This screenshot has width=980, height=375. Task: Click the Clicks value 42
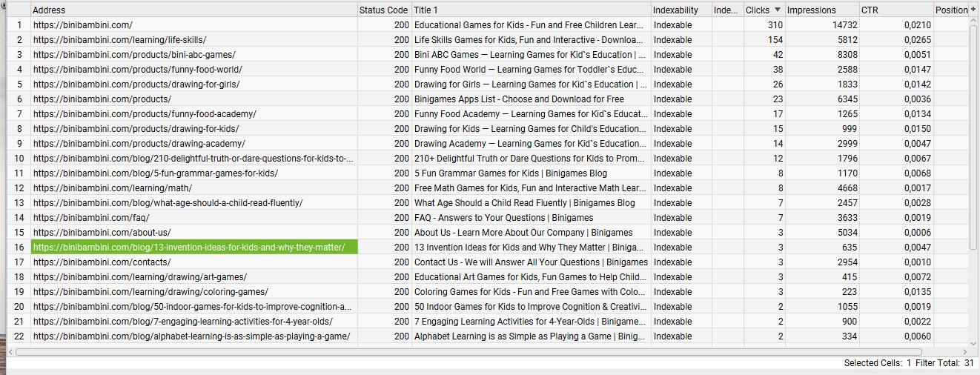click(778, 55)
